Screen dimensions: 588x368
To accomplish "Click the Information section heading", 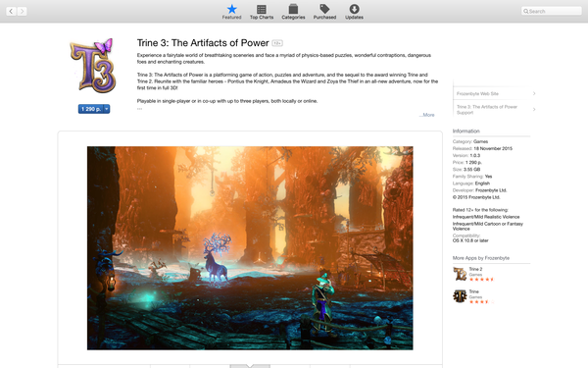I will [466, 131].
